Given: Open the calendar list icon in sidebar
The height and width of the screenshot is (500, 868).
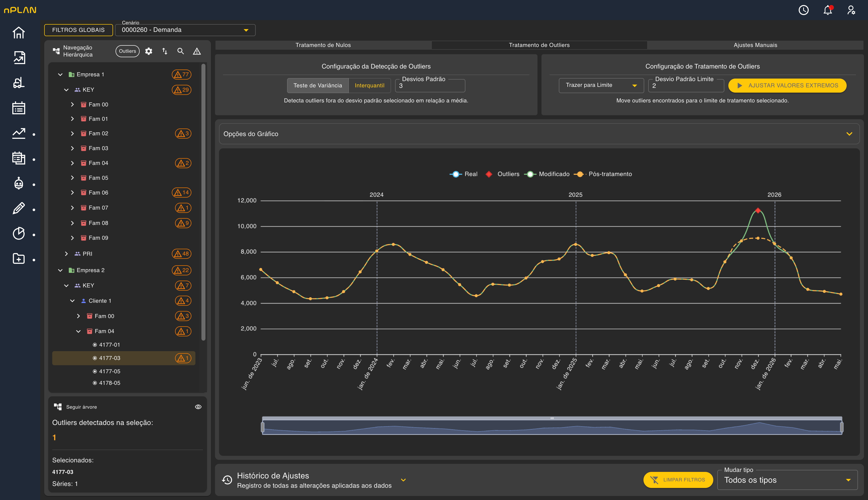Looking at the screenshot, I should 19,108.
